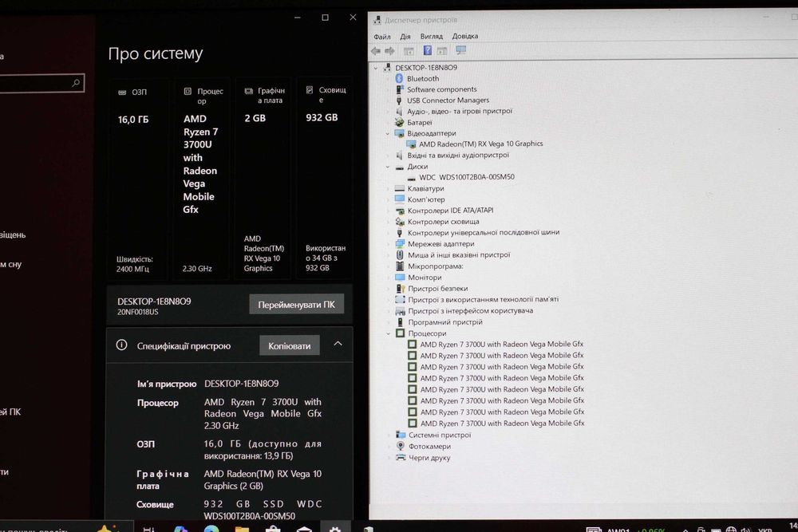
Task: Open the blue question-mark Help toolbar icon
Action: point(428,50)
